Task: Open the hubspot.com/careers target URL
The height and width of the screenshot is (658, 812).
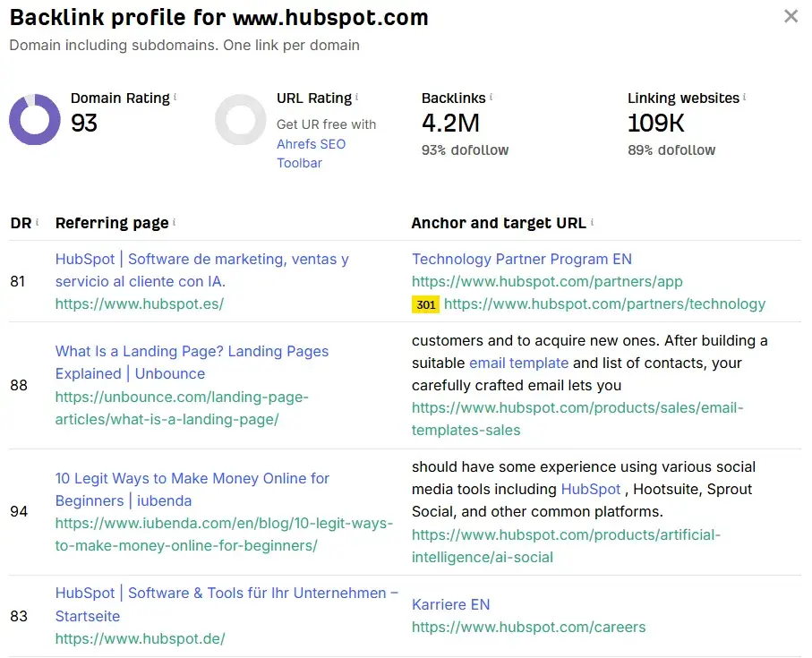Action: click(x=529, y=628)
